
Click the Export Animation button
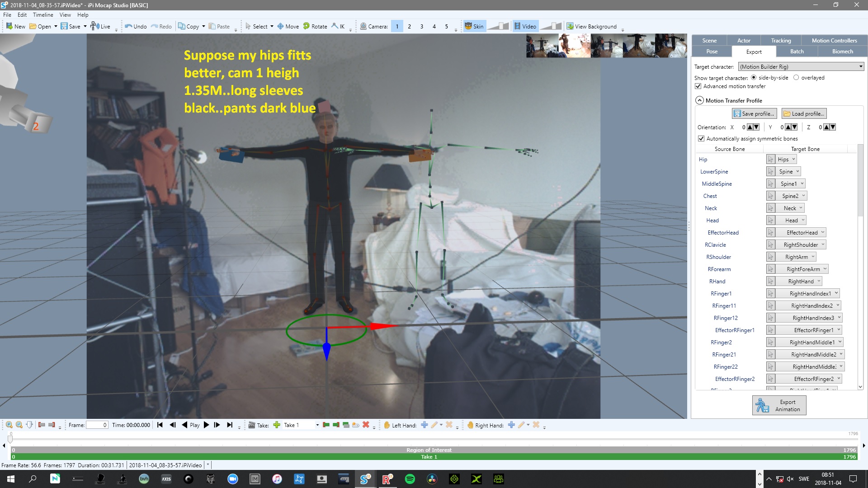(x=779, y=405)
